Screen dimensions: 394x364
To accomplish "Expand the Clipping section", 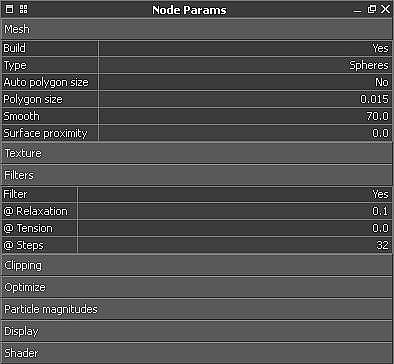I will [x=197, y=265].
